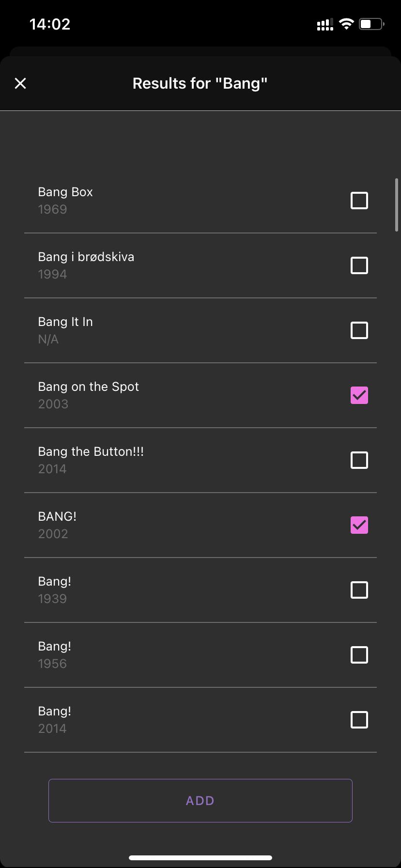Check Bang the Button!!! 2014 box

click(x=359, y=460)
